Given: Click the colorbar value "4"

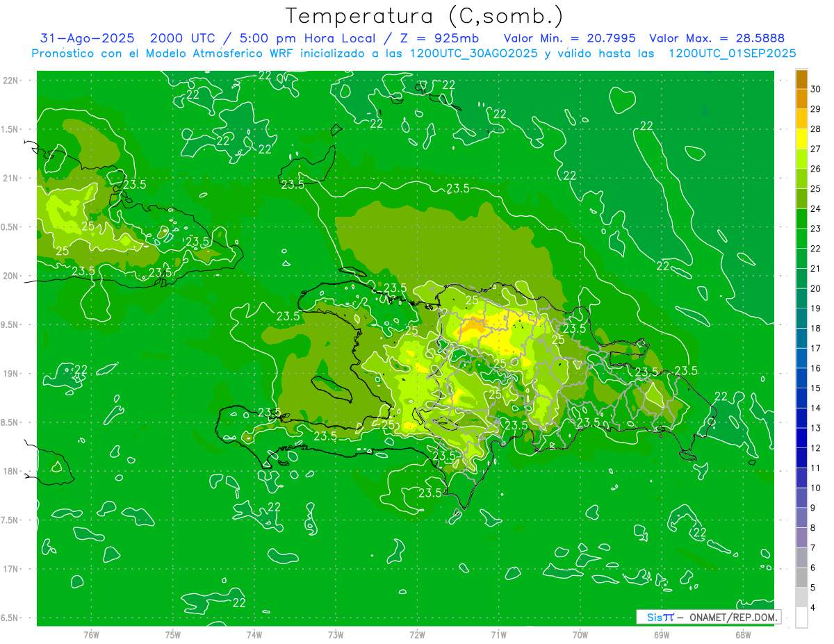Looking at the screenshot, I should (x=813, y=607).
